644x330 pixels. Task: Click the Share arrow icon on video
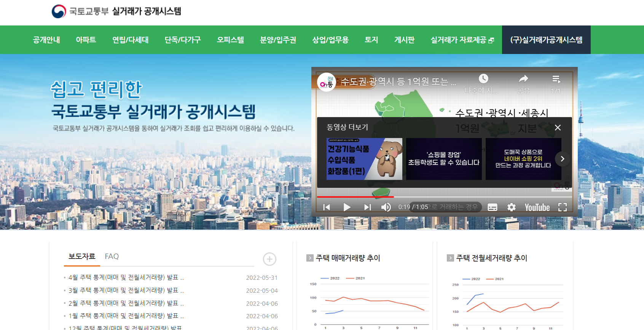(524, 79)
